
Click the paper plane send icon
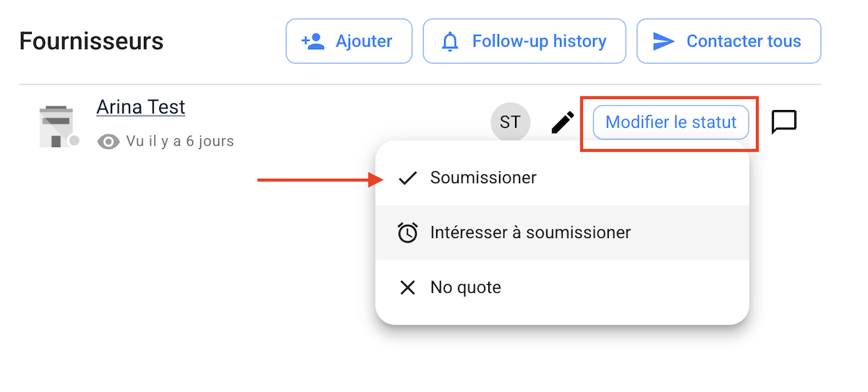tap(663, 41)
